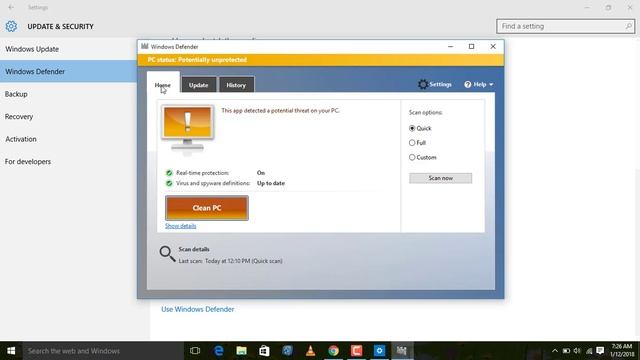Switch to Settings app on taskbar

coord(379,351)
